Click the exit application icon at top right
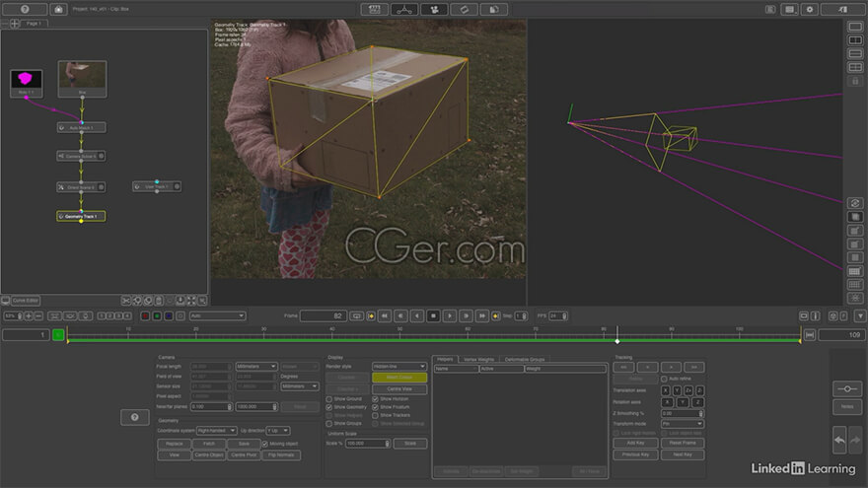This screenshot has height=488, width=868. [x=842, y=10]
